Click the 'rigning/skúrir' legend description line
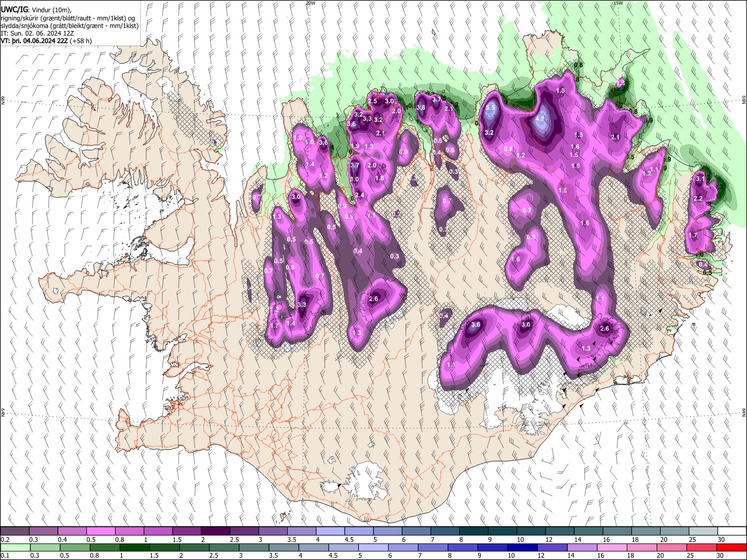The image size is (747, 560). click(x=68, y=18)
